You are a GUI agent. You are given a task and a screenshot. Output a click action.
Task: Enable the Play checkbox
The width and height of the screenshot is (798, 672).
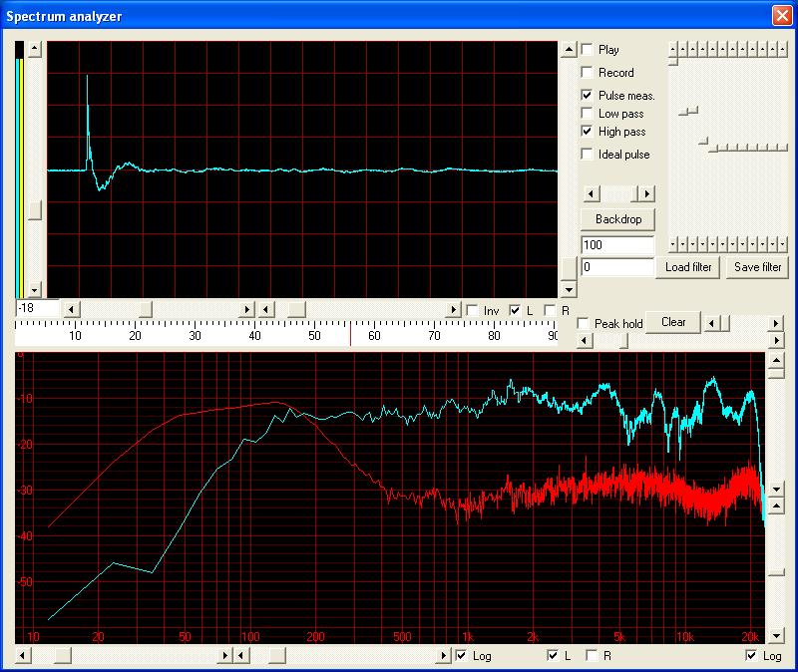click(x=587, y=49)
